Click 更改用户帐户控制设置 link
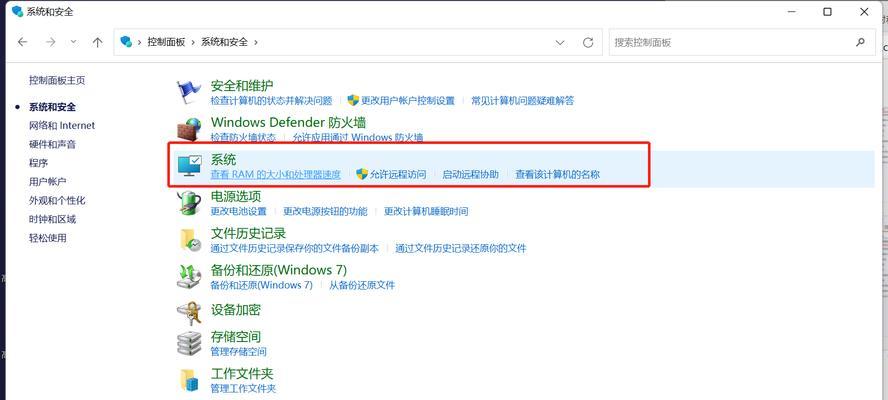888x400 pixels. click(408, 101)
